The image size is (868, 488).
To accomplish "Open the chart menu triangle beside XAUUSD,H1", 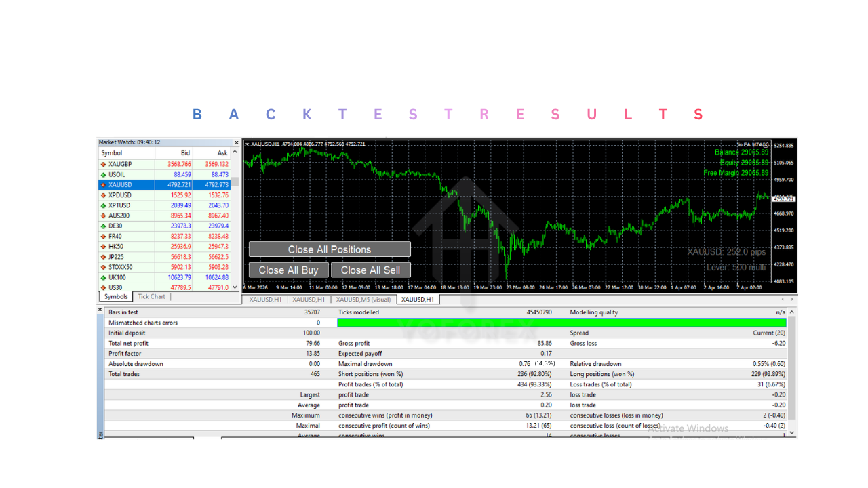I will tap(248, 144).
